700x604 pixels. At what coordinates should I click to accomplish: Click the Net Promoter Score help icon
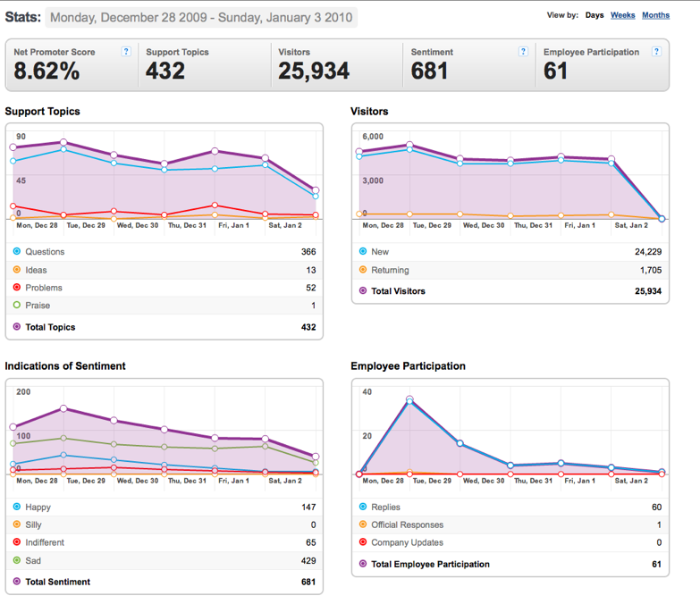pyautogui.click(x=126, y=52)
